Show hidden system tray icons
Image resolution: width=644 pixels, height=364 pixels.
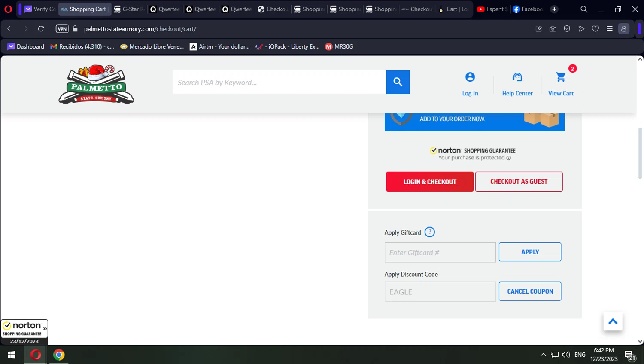[x=543, y=355]
